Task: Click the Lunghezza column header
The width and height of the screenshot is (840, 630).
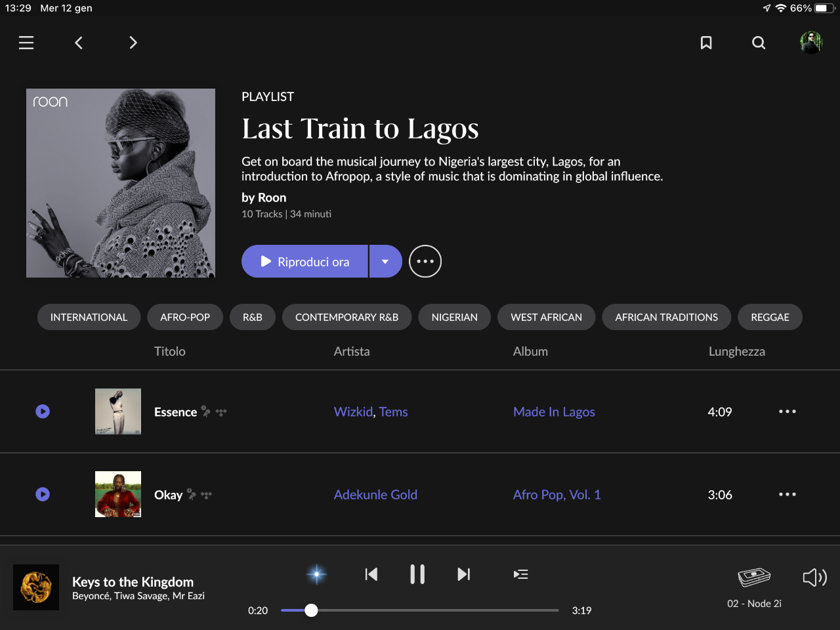Action: point(737,351)
